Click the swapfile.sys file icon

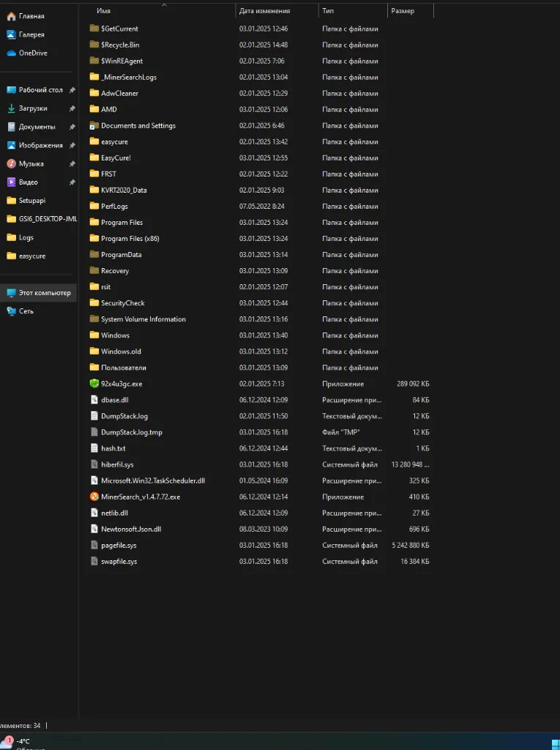point(94,561)
